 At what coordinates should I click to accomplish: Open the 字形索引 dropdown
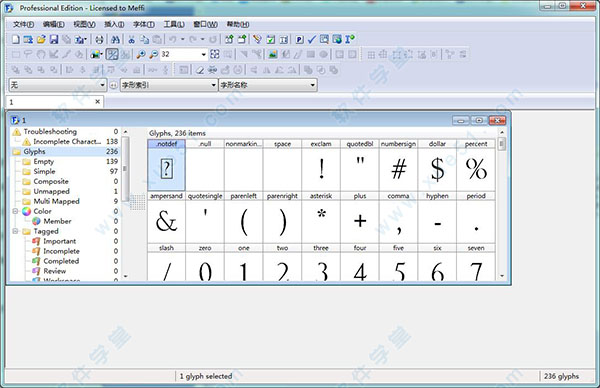coord(214,85)
